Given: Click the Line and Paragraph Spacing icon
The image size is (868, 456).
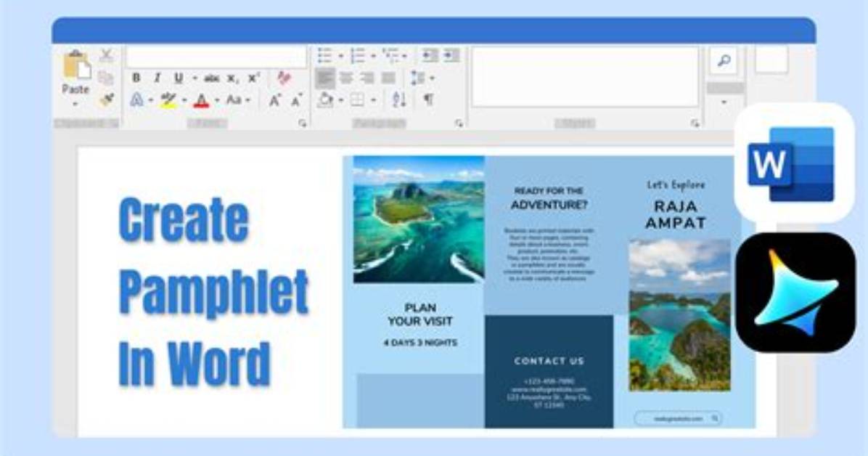Looking at the screenshot, I should [x=418, y=78].
